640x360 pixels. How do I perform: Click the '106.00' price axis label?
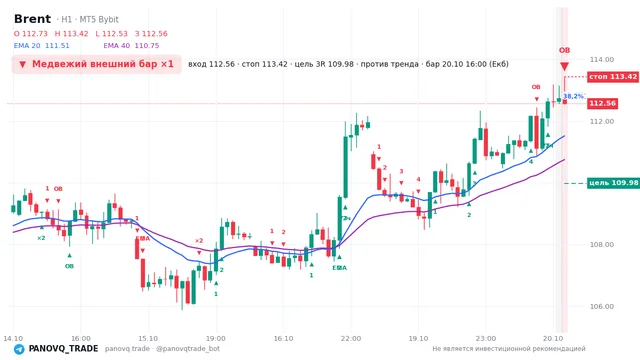click(x=602, y=307)
